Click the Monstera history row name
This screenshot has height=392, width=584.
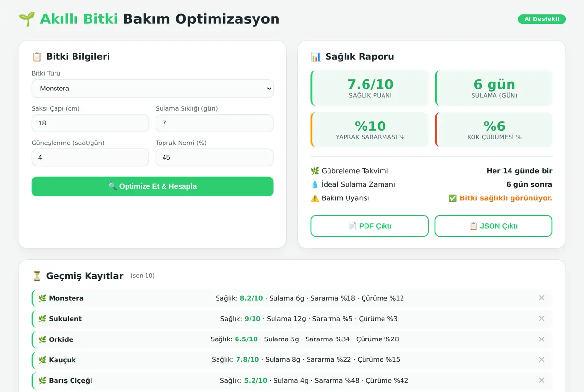66,298
